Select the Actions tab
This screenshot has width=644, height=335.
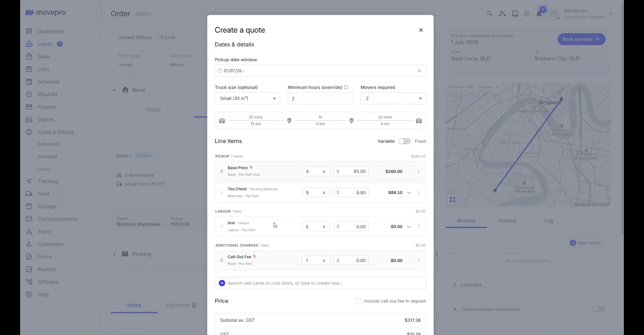466,221
